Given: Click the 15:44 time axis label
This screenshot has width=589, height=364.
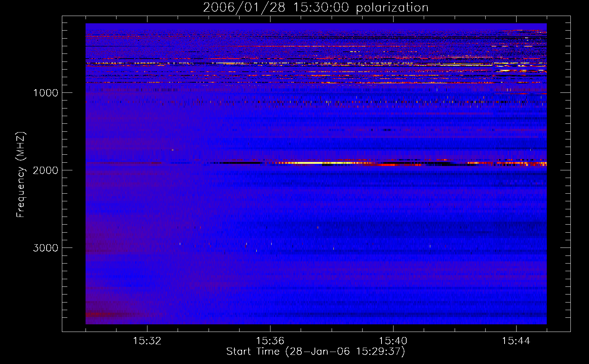Looking at the screenshot, I should [x=516, y=341].
